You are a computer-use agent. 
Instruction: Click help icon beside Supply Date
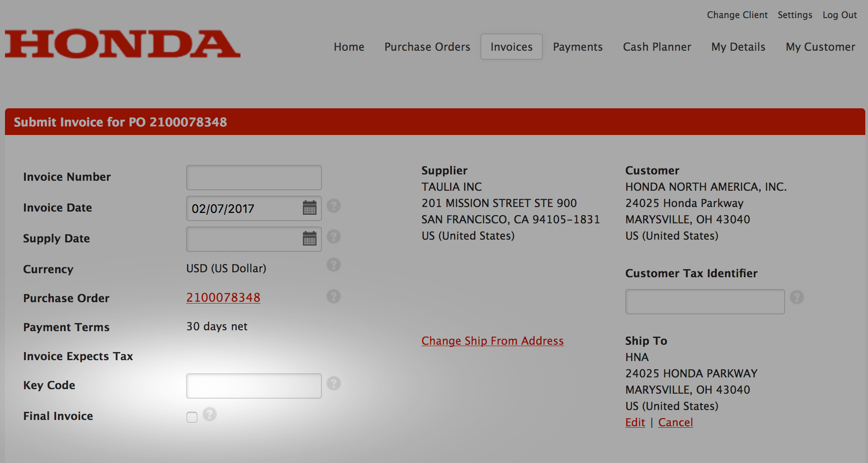(x=334, y=236)
